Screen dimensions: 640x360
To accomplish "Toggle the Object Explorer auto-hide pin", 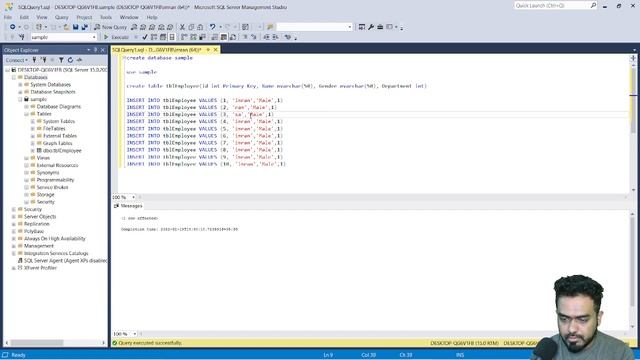I will point(96,50).
